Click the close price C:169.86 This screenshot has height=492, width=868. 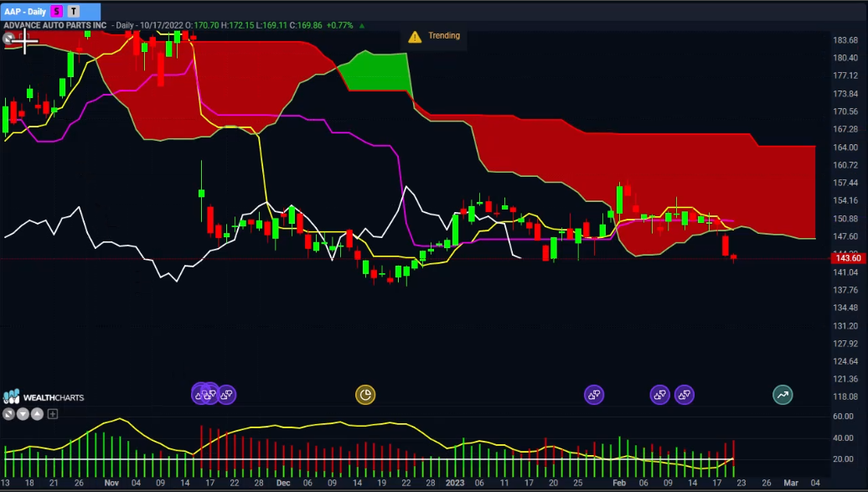coord(306,25)
